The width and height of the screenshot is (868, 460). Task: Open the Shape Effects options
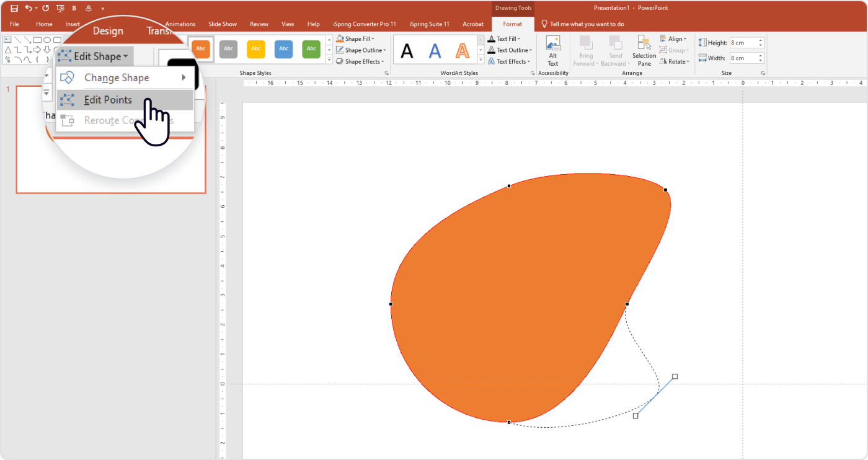(x=360, y=61)
